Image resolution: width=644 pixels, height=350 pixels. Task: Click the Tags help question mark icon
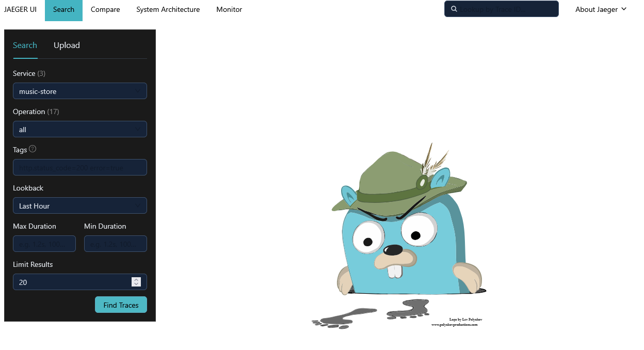click(x=33, y=149)
